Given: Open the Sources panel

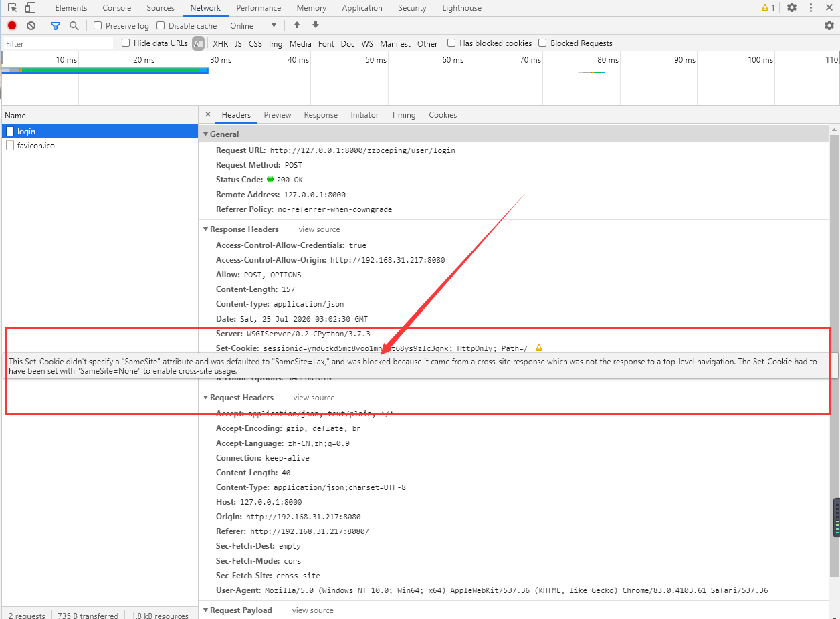Looking at the screenshot, I should click(161, 8).
